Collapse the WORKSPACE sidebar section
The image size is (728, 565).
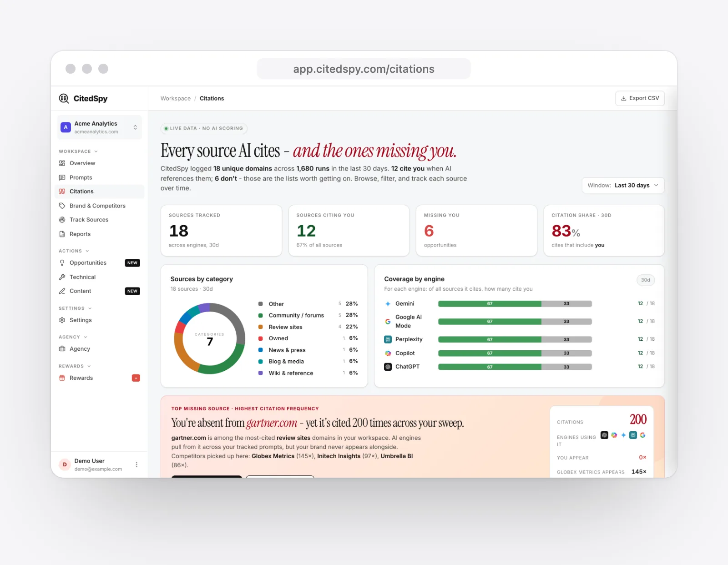point(78,151)
